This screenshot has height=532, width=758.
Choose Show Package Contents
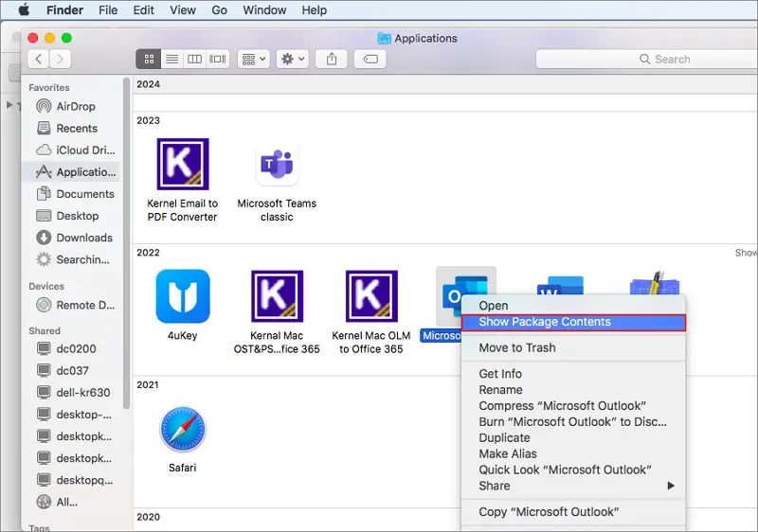tap(573, 322)
